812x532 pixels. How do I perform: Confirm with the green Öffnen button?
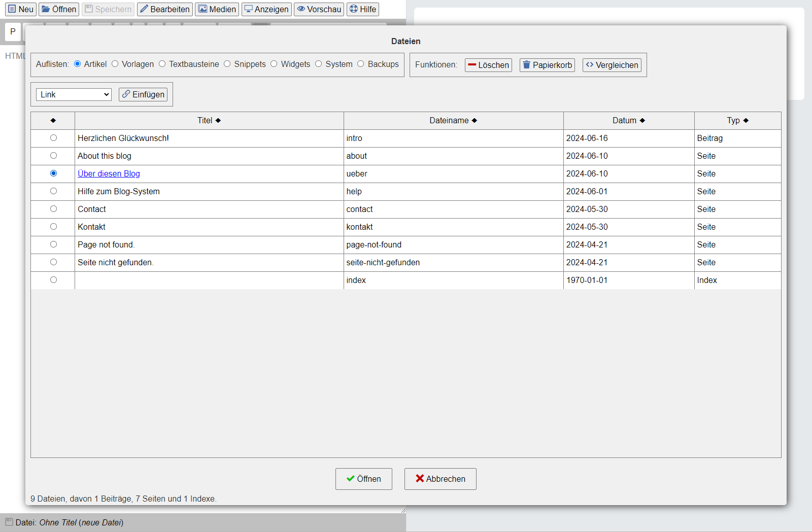(363, 479)
